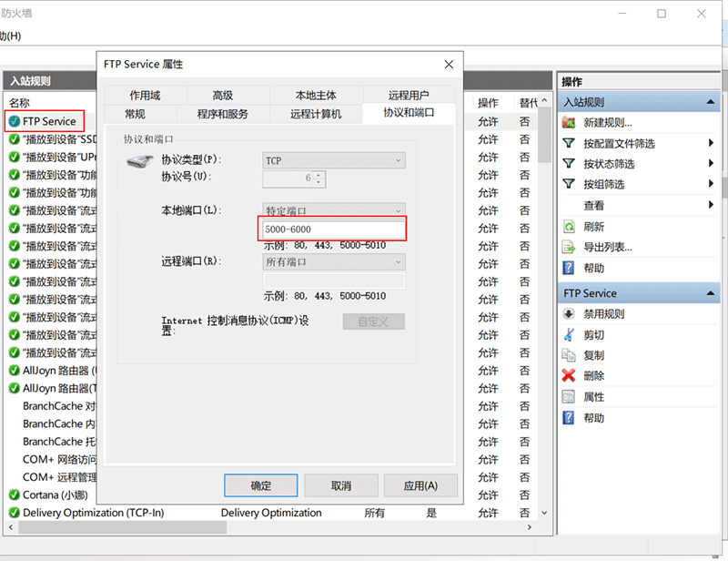Click the 应用(A) Apply button
Viewport: 728px width, 561px height.
click(420, 485)
